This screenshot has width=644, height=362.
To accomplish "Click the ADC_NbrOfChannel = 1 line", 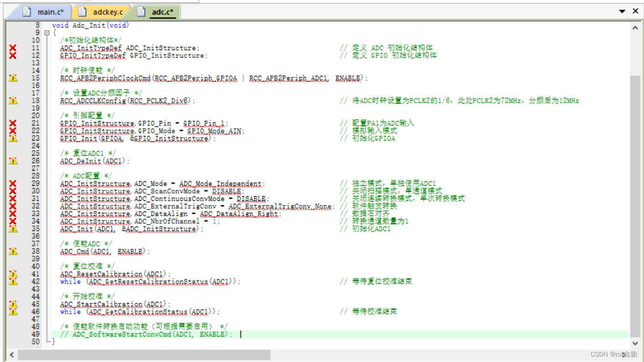I will pos(140,221).
